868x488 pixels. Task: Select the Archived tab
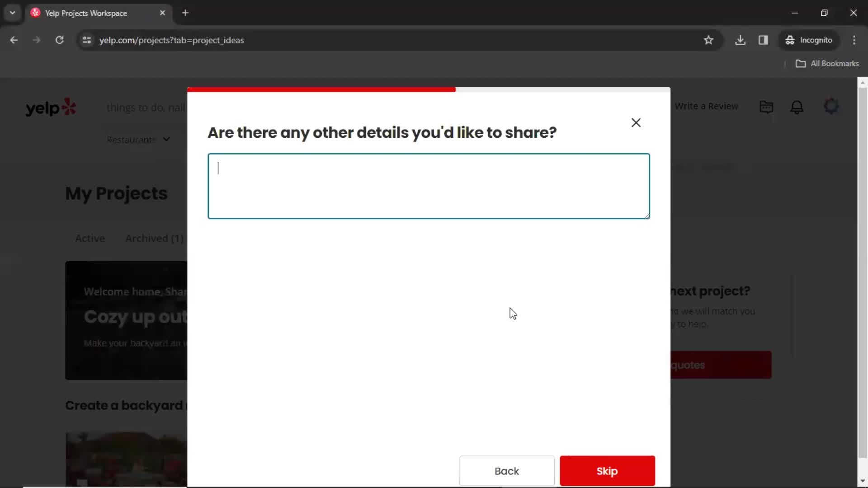[x=154, y=238]
